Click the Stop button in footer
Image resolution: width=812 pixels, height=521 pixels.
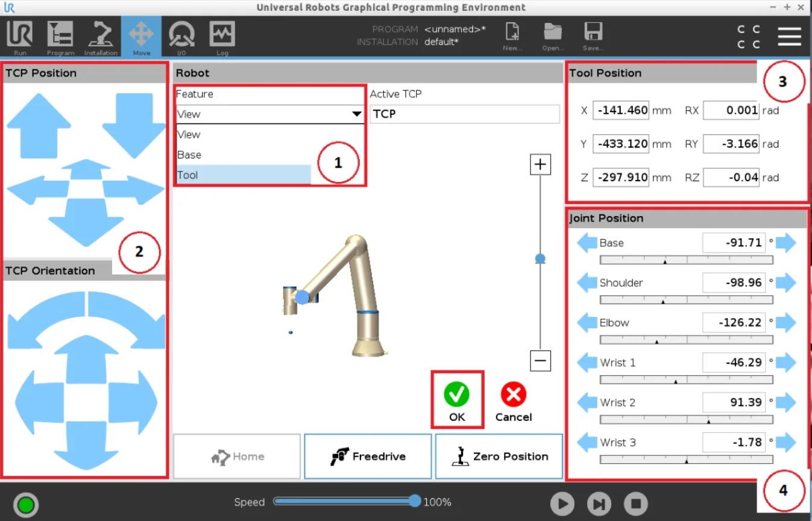[635, 504]
